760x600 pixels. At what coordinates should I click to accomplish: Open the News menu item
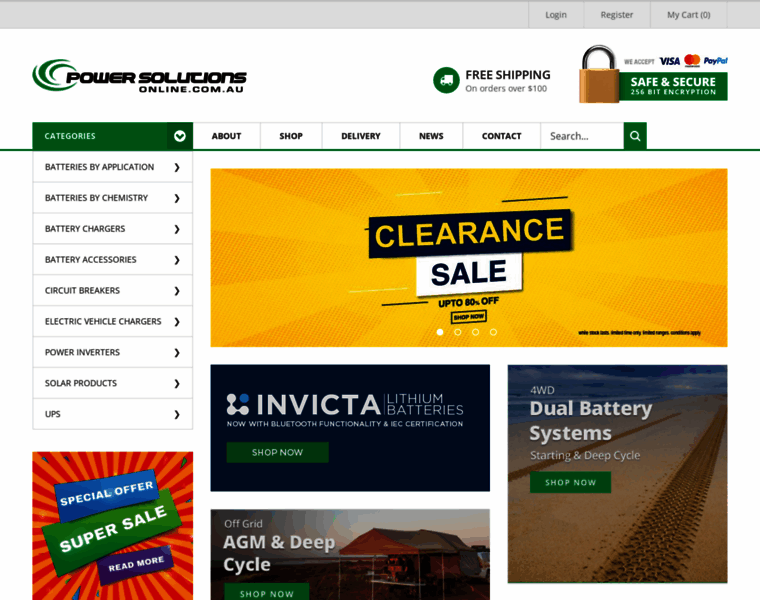point(431,136)
